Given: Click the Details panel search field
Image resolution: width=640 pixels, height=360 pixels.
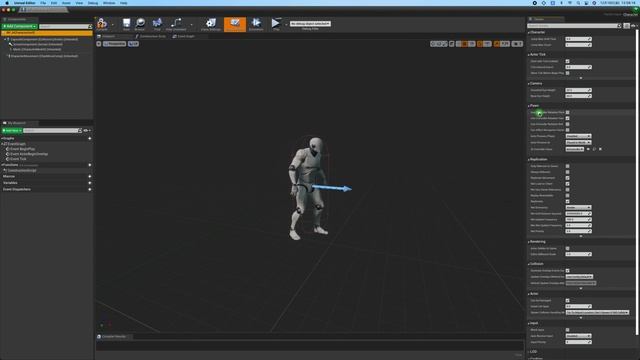Looking at the screenshot, I should [574, 26].
